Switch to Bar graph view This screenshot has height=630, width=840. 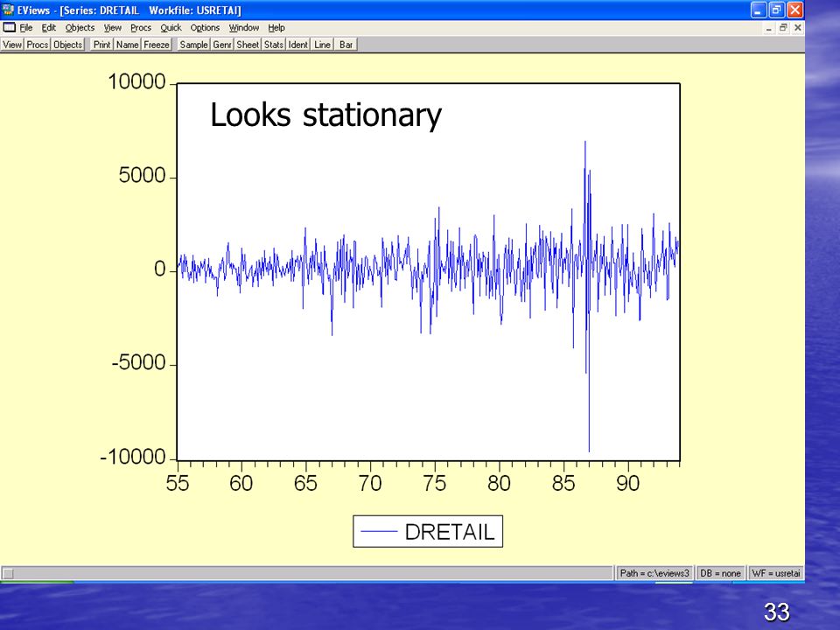(346, 45)
